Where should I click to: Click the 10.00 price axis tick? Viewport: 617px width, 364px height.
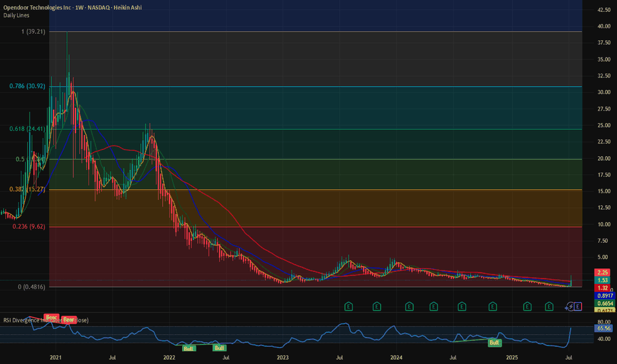pos(604,224)
